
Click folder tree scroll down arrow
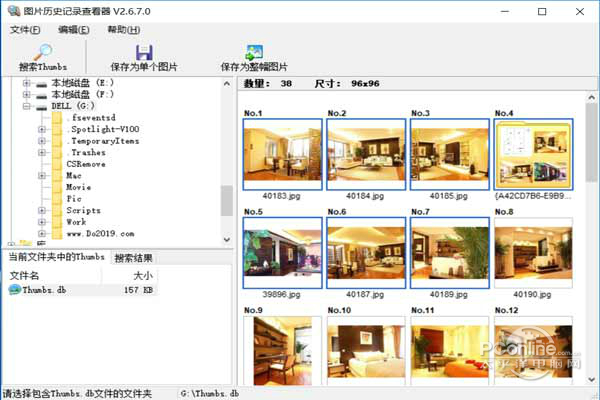click(x=227, y=240)
